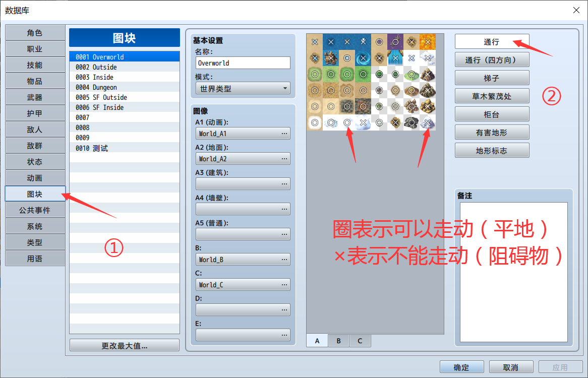Screen dimensions: 588x378
Task: Click the open-sea tile beside the first sand tile
Action: pyautogui.click(x=331, y=42)
